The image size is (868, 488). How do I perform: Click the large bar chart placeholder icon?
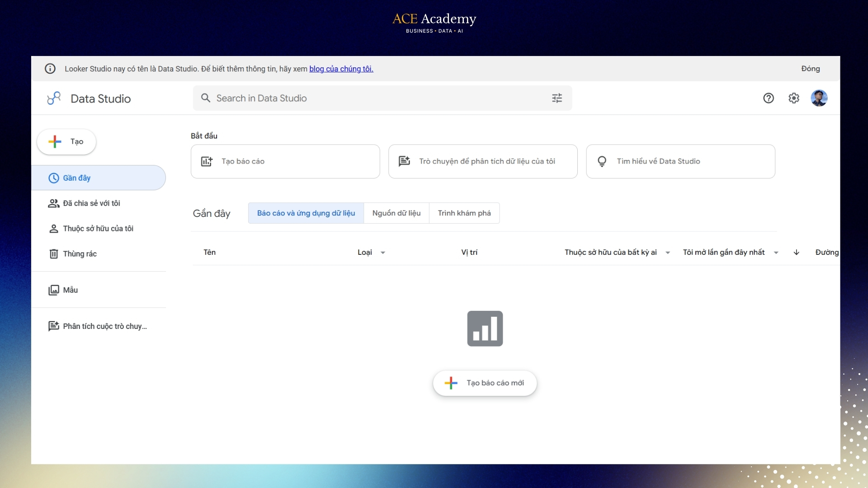[x=485, y=328]
